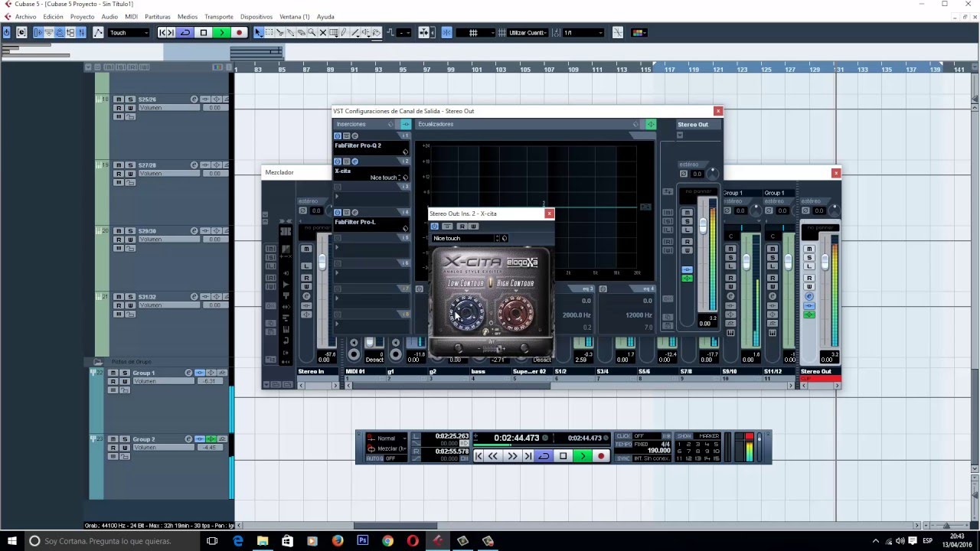This screenshot has height=551, width=980.
Task: Click the Cortana search box
Action: point(113,540)
